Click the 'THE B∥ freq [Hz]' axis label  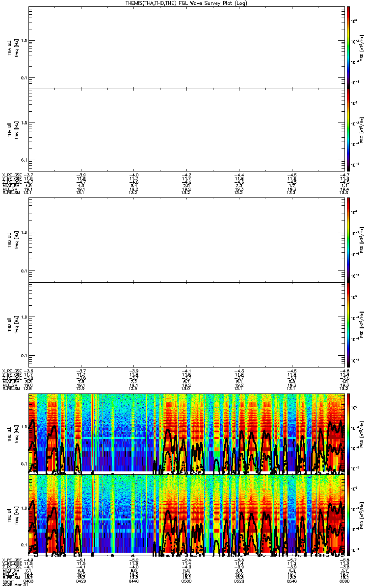tap(13, 514)
